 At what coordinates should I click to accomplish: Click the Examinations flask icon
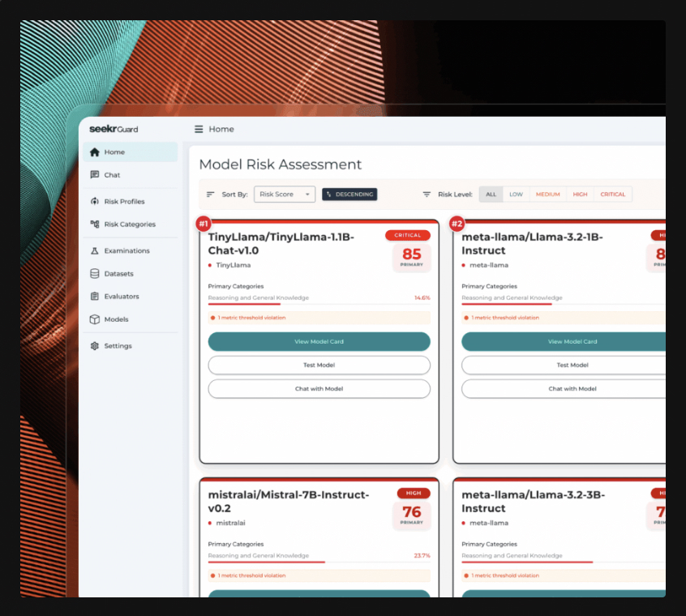coord(95,251)
